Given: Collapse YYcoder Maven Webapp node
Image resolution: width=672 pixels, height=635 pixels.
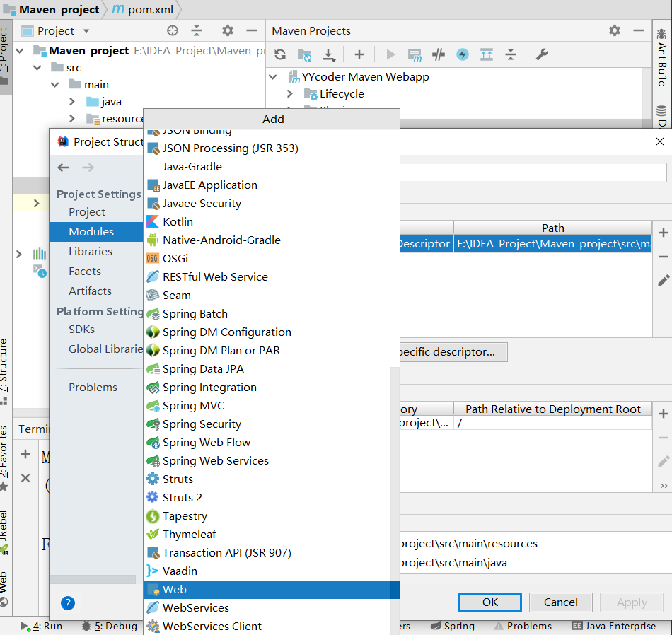Looking at the screenshot, I should tap(273, 77).
